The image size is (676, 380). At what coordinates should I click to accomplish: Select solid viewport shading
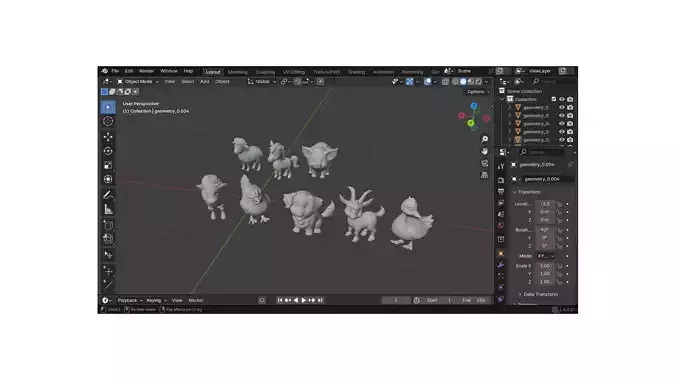tap(463, 82)
